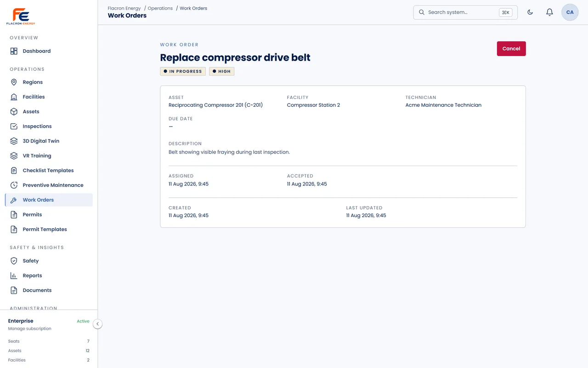Open 3D Digital Twin label
The width and height of the screenshot is (588, 368).
coord(41,141)
